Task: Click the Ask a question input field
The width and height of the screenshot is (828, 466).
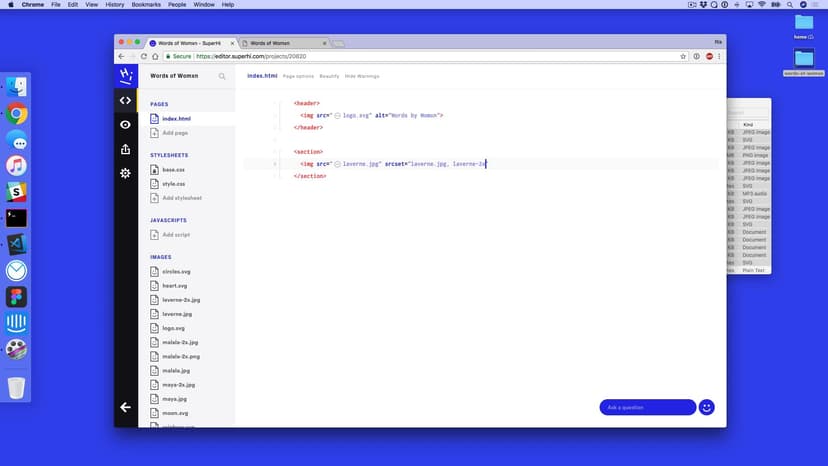Action: 646,407
